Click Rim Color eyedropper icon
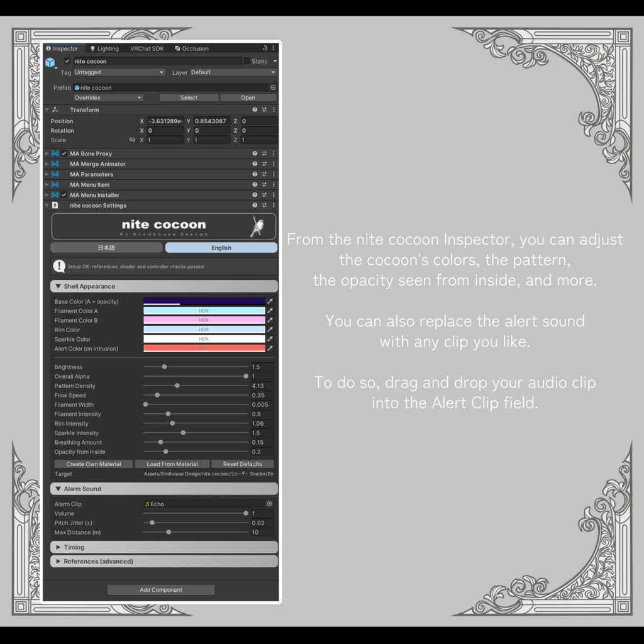Image resolution: width=644 pixels, height=644 pixels. [270, 330]
